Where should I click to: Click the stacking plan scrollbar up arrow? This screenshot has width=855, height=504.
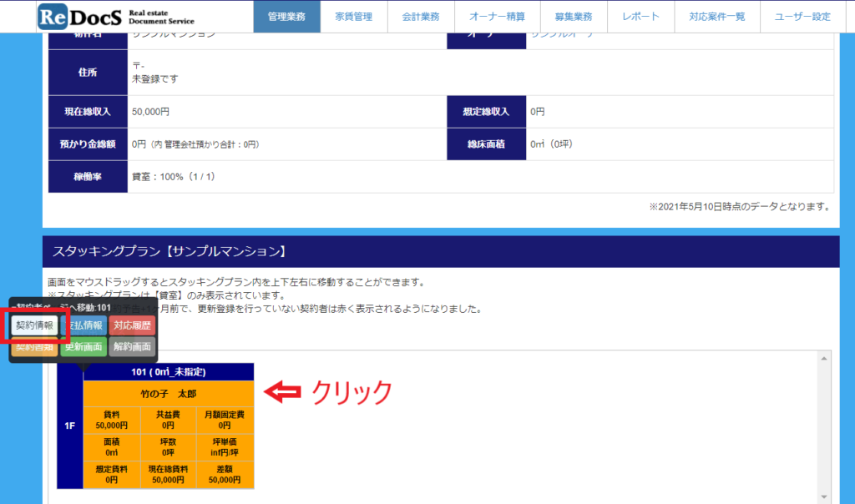tap(825, 358)
